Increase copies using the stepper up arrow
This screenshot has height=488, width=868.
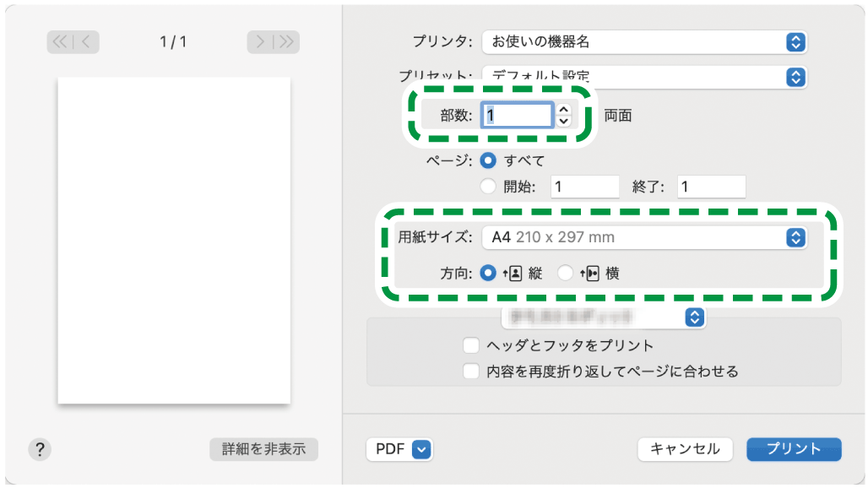click(566, 110)
